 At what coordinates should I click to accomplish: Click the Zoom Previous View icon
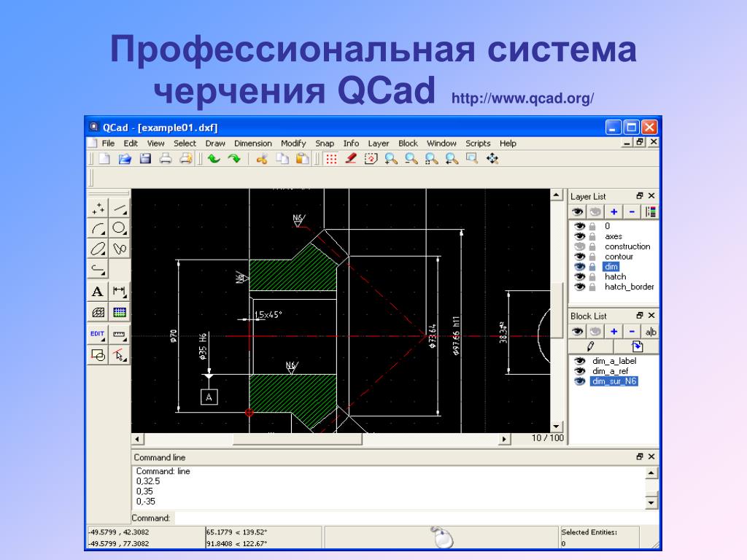[x=452, y=158]
